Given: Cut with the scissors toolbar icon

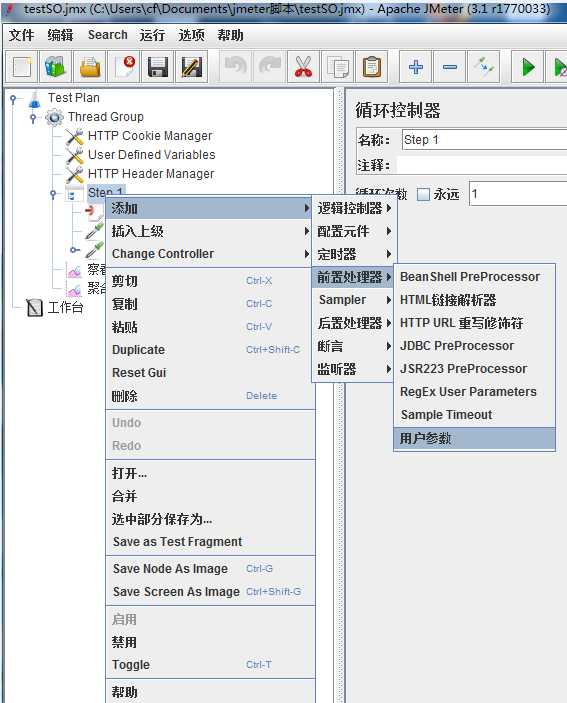Looking at the screenshot, I should coord(303,67).
